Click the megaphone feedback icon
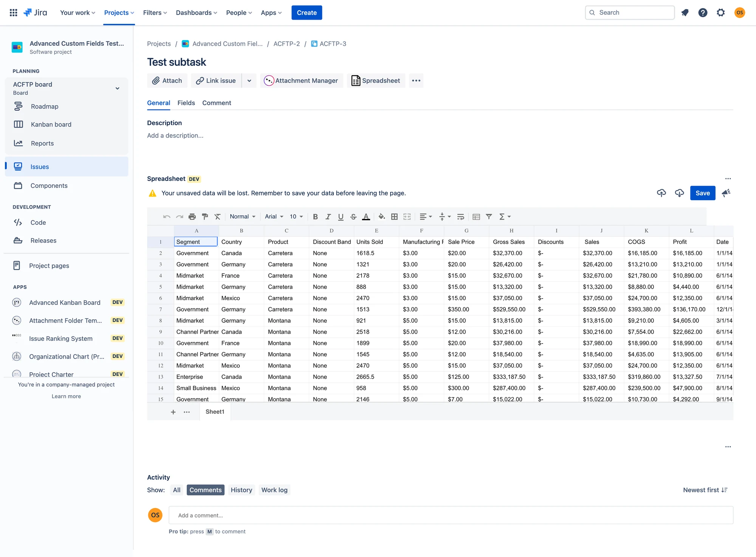This screenshot has height=557, width=756. [x=726, y=193]
